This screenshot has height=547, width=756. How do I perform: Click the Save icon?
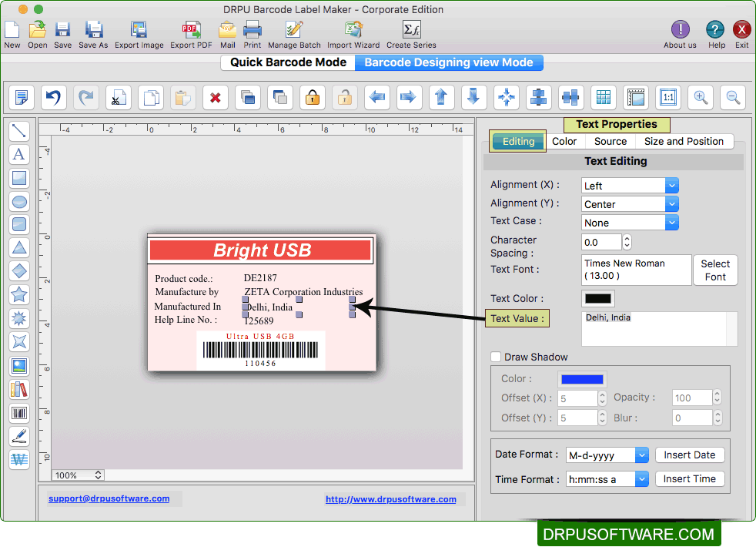point(62,30)
